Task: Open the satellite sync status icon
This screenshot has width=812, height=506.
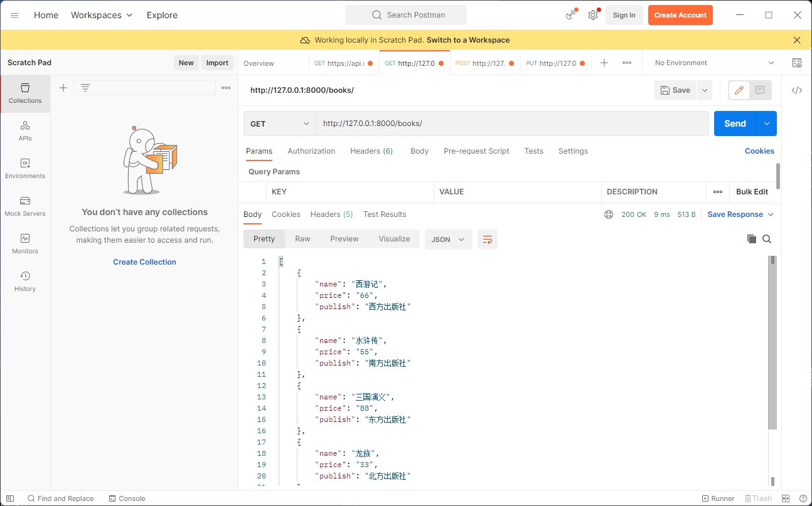Action: 571,15
